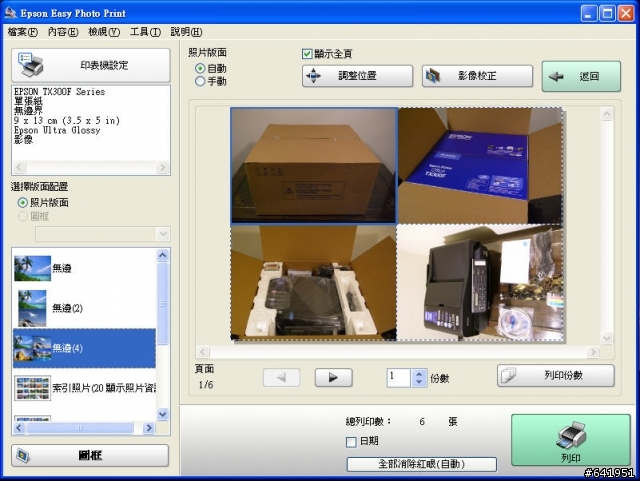Click Epson Ultra Glossy paper type text
Screen dimensions: 640x481
pos(57,130)
